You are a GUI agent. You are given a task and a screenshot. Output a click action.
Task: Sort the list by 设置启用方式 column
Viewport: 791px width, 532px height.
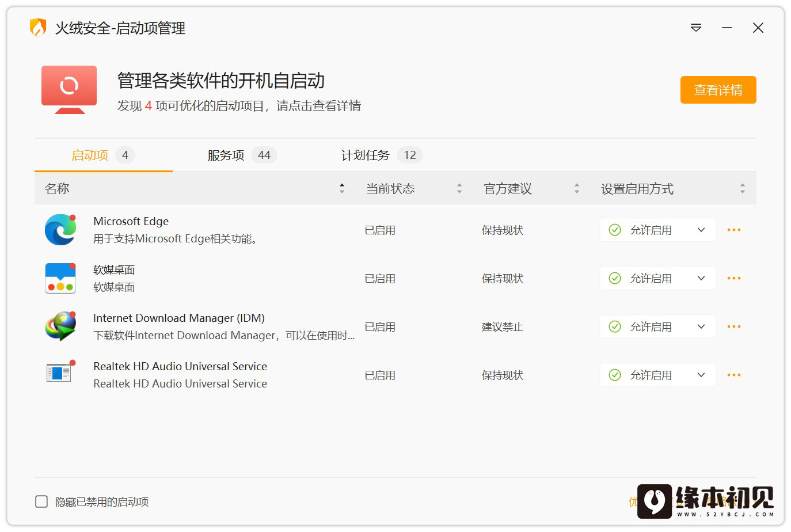click(x=743, y=188)
